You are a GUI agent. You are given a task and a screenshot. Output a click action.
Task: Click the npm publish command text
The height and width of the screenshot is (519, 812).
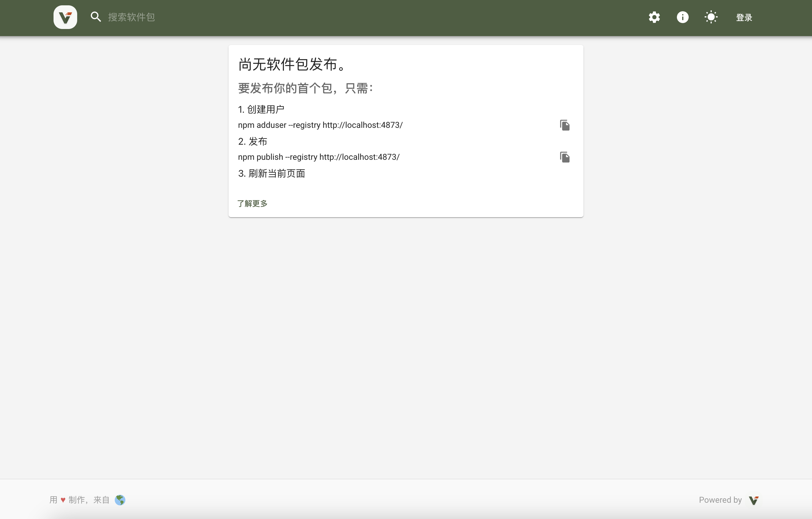click(319, 157)
